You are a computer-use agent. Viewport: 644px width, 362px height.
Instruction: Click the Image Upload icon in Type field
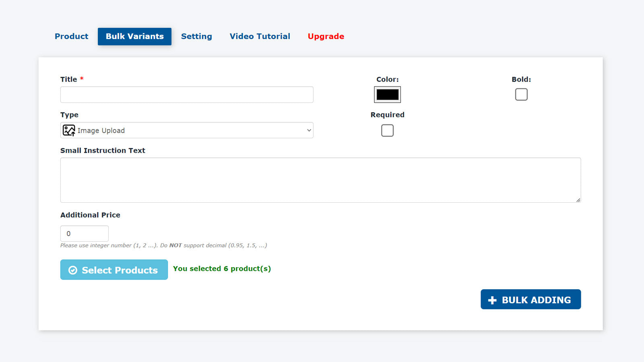pos(69,130)
